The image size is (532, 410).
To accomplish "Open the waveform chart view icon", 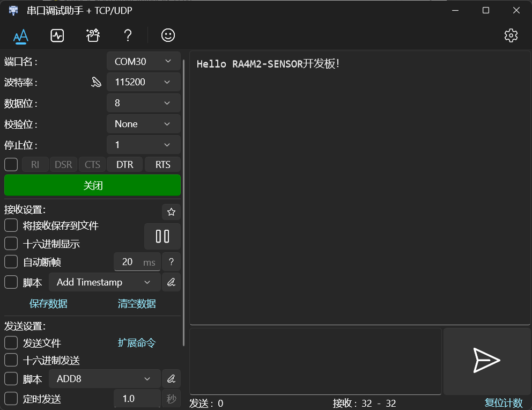I will tap(57, 35).
